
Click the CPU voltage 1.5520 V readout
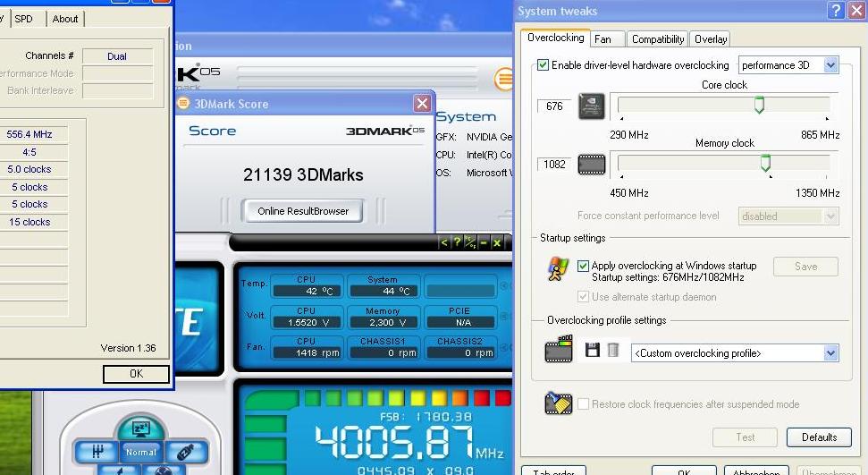click(x=308, y=322)
